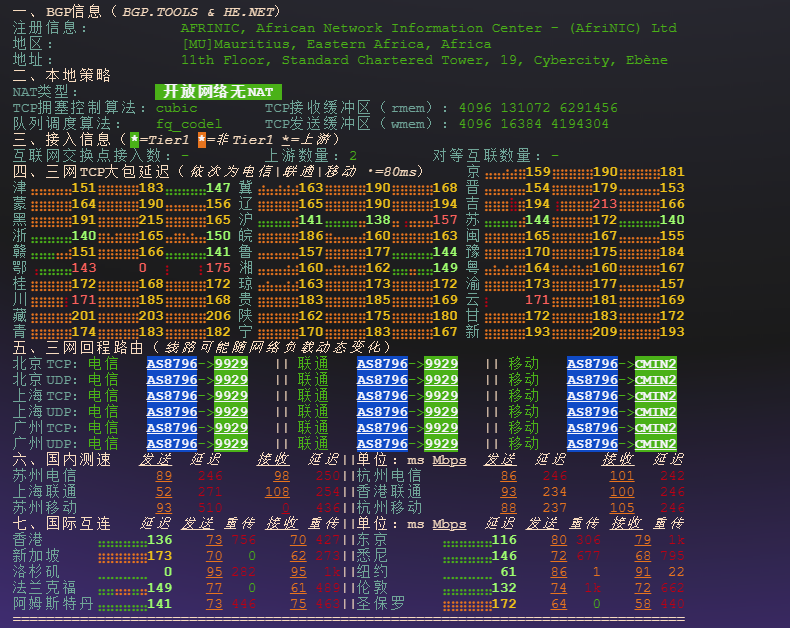This screenshot has width=790, height=628.
Task: Click the green 开放网络无NAT badge
Action: (x=218, y=92)
